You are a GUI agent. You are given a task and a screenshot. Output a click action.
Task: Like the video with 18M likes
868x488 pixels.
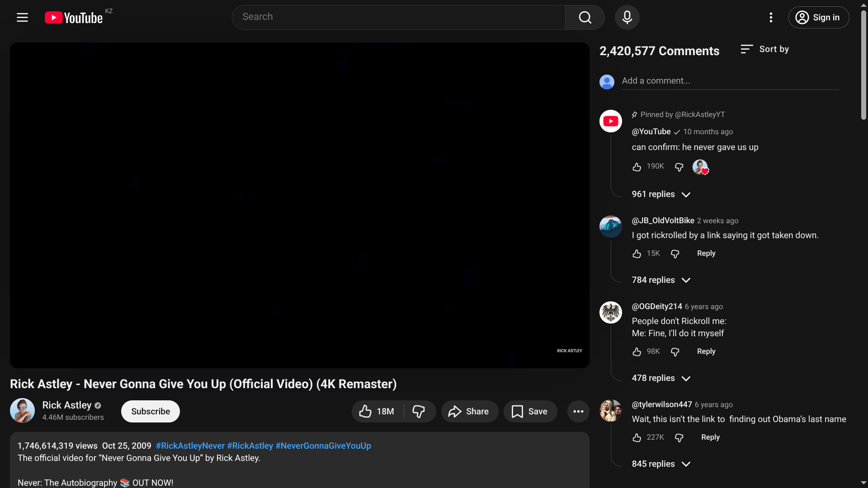tap(377, 411)
